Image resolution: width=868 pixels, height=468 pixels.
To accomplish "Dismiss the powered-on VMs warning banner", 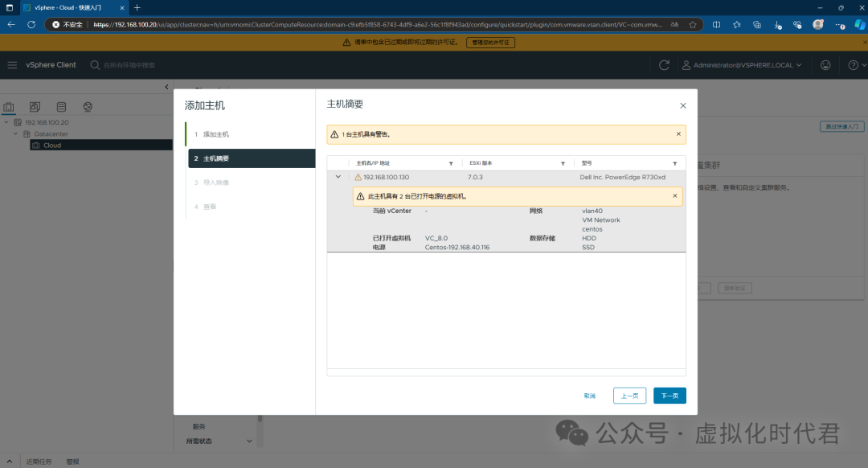I will coord(674,196).
